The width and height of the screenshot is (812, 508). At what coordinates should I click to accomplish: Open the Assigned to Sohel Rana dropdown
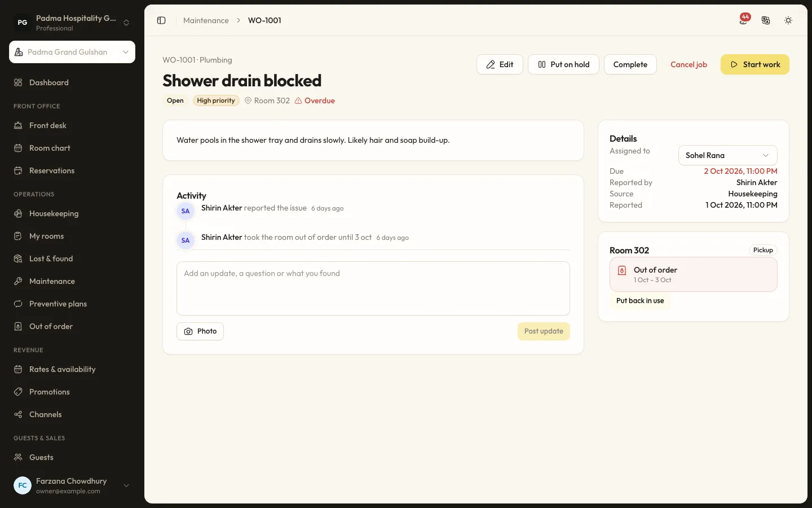[727, 155]
